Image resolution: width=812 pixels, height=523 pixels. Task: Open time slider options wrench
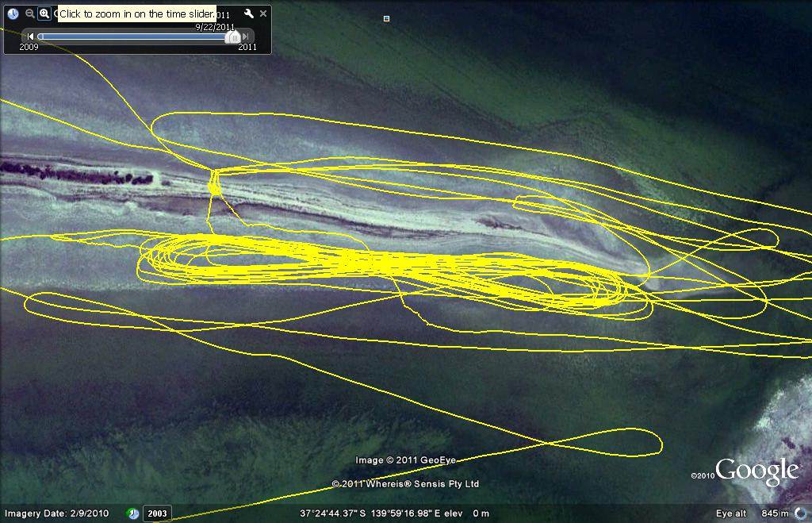coord(248,13)
